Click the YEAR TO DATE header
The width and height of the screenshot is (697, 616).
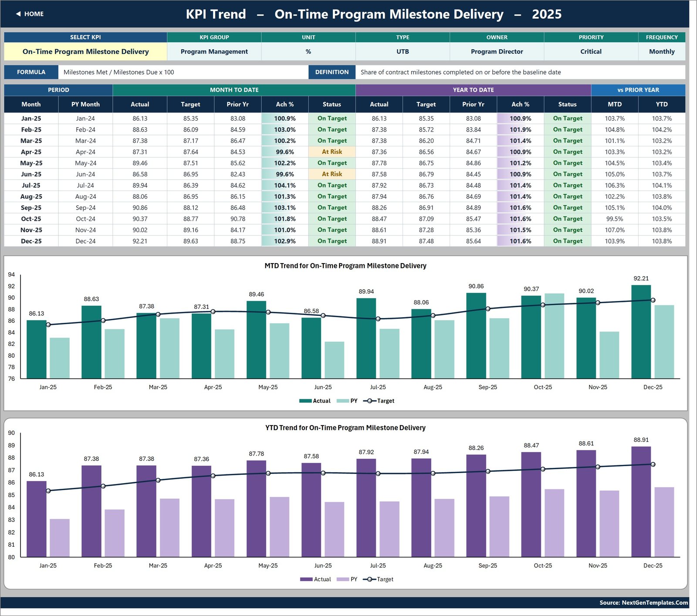pyautogui.click(x=473, y=90)
